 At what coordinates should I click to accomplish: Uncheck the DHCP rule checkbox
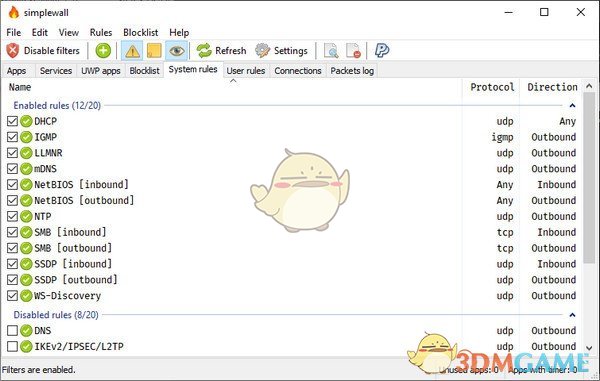(12, 121)
